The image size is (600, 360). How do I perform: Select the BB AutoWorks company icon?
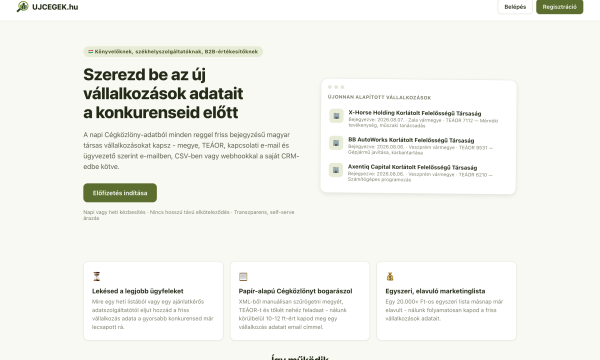coord(336,143)
